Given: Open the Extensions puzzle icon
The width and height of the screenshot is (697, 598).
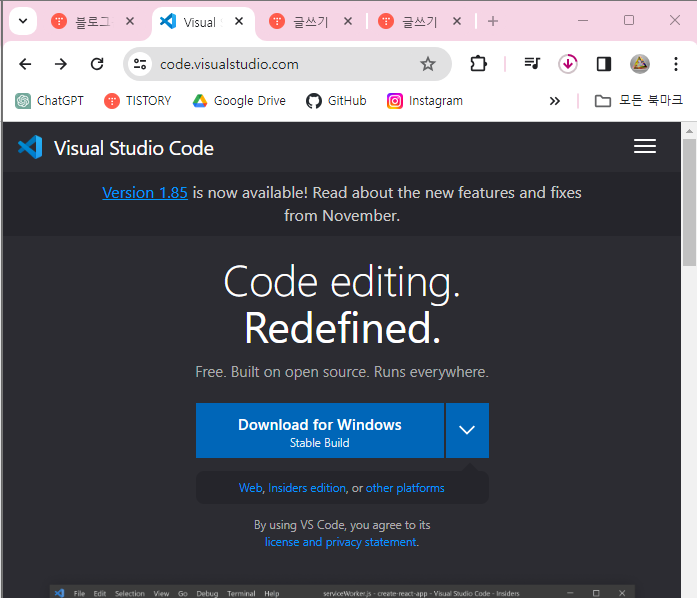Looking at the screenshot, I should click(x=478, y=64).
